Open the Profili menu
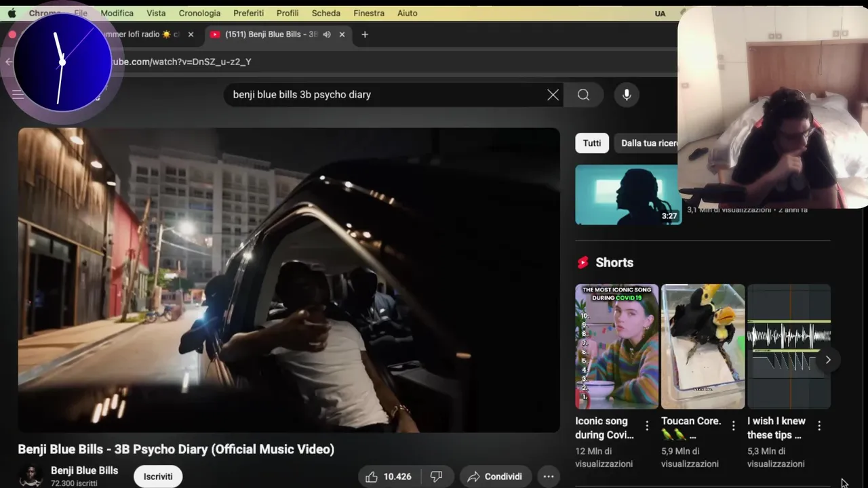The height and width of the screenshot is (488, 868). point(288,13)
